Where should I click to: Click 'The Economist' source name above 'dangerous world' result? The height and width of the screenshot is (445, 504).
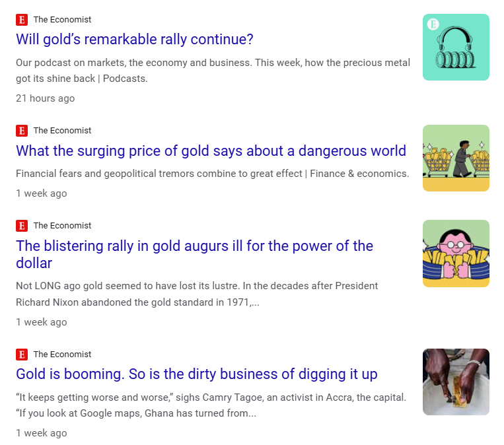[62, 131]
